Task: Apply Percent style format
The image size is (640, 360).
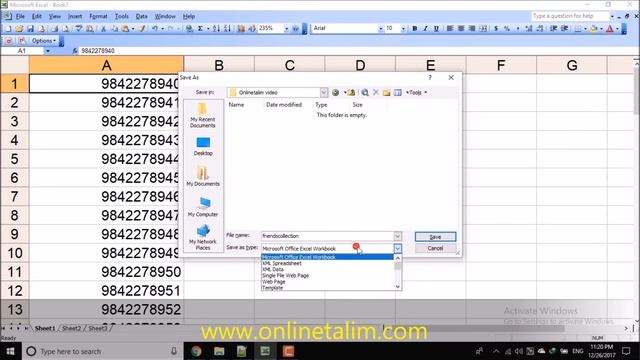Action: pyautogui.click(x=507, y=29)
